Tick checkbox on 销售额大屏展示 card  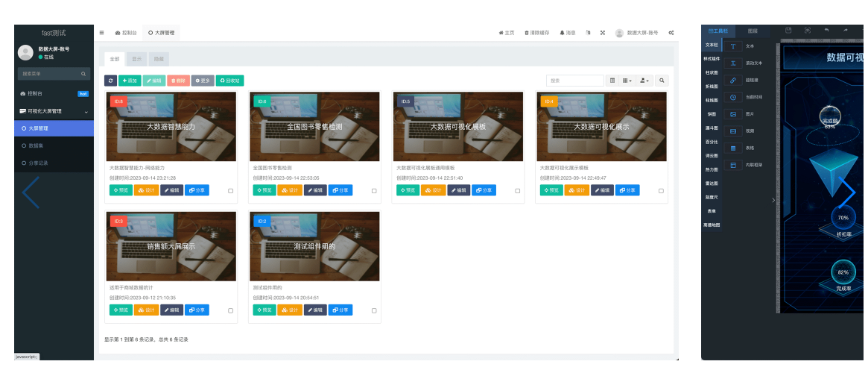(231, 310)
